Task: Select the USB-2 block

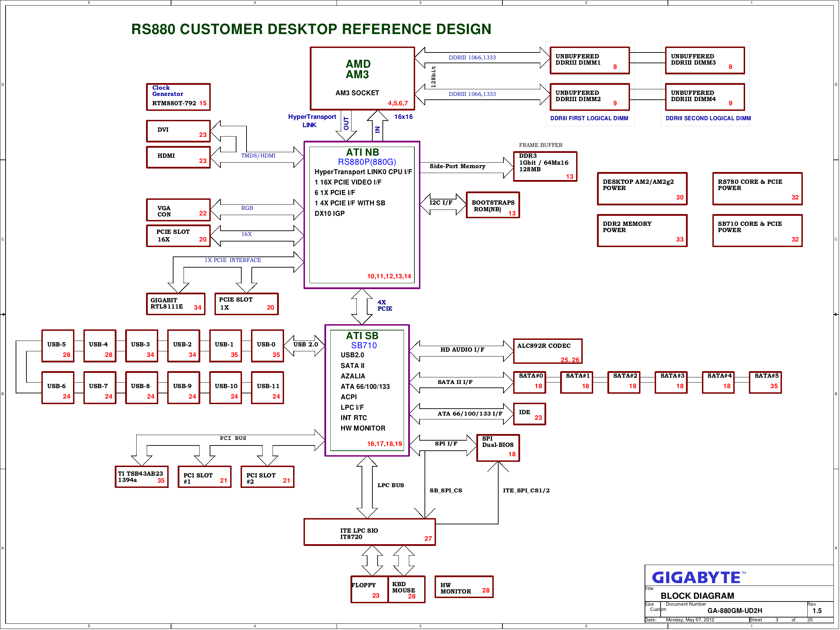Action: [x=184, y=346]
